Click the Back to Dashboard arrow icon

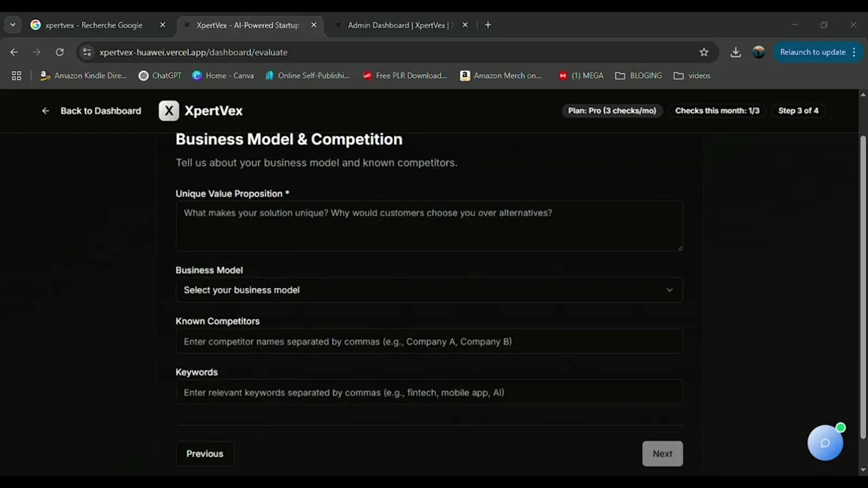(46, 111)
